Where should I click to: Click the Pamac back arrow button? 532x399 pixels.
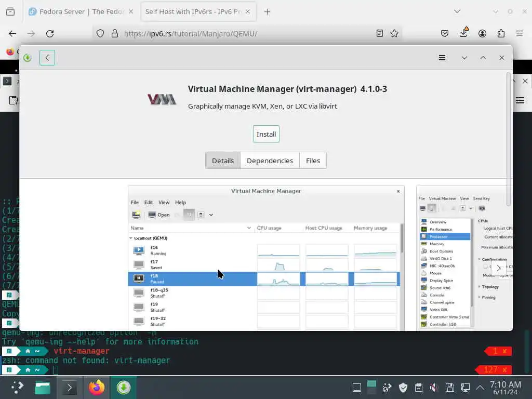(x=47, y=58)
